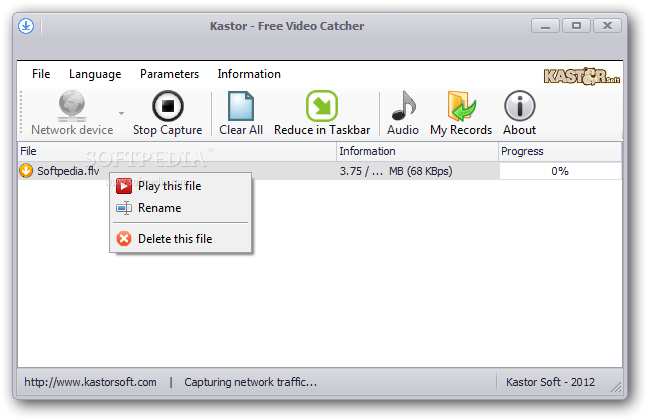Choose Delete this file in context menu
This screenshot has height=420, width=648.
click(181, 239)
